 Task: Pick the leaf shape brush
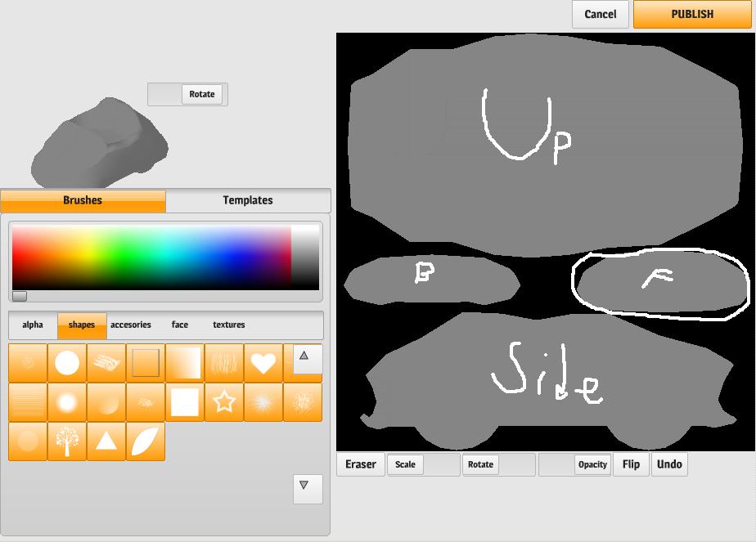[146, 441]
